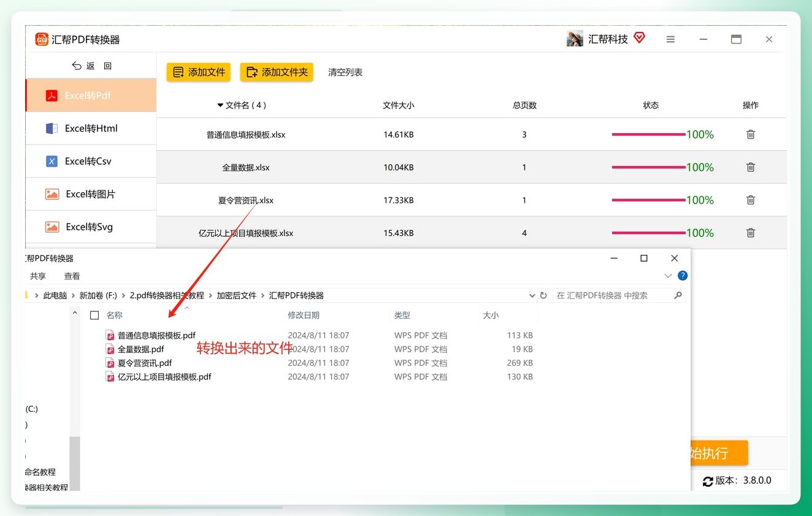812x516 pixels.
Task: Click the update check icon beside 版本
Action: coord(708,481)
